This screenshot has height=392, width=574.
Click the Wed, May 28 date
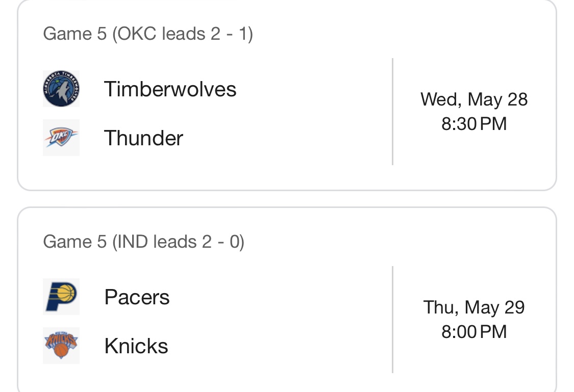point(474,99)
